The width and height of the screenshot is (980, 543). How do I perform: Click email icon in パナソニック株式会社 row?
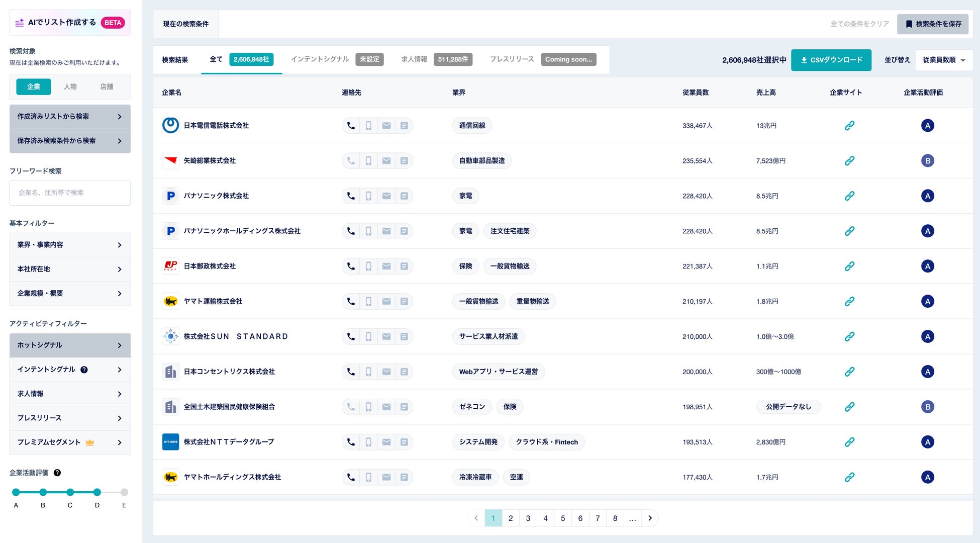click(x=386, y=196)
